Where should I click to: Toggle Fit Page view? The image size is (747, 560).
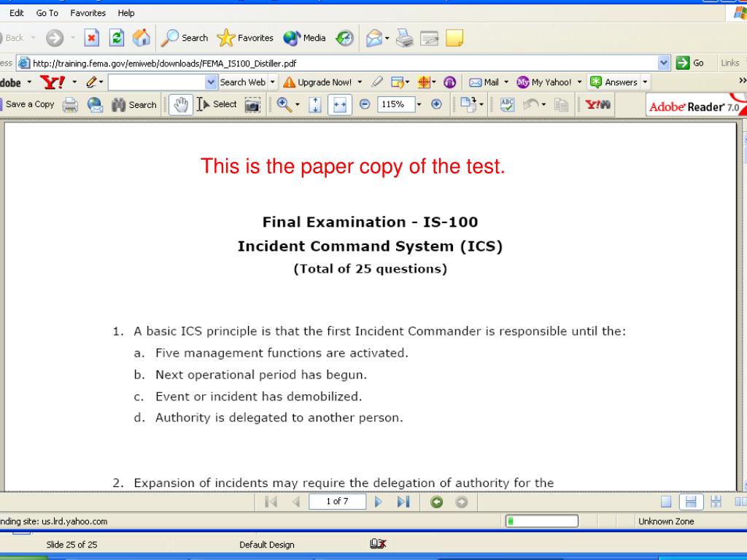pos(315,105)
